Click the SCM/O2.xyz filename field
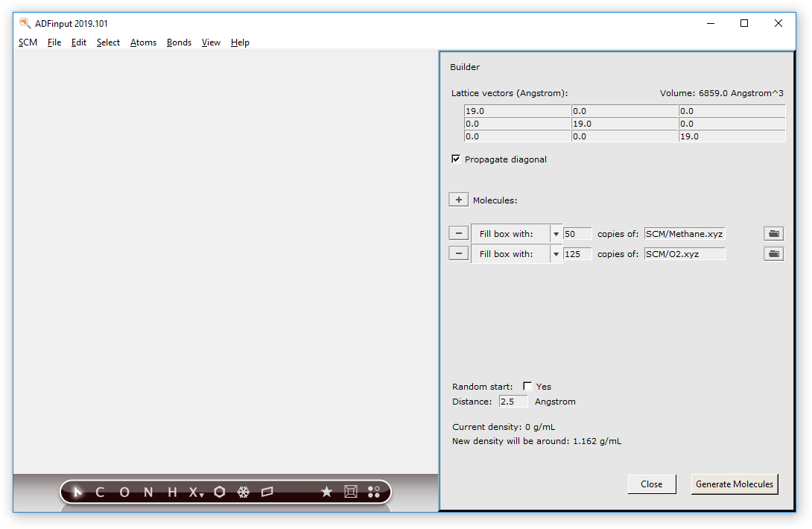 (685, 254)
